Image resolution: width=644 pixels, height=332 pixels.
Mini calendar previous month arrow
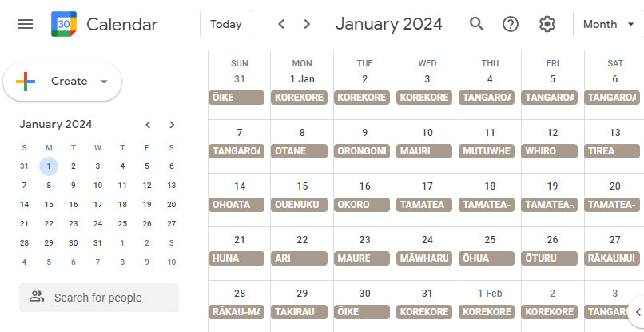148,125
